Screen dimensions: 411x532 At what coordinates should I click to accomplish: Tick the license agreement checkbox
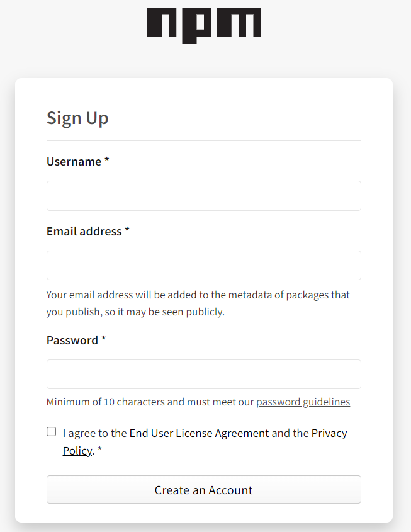51,432
